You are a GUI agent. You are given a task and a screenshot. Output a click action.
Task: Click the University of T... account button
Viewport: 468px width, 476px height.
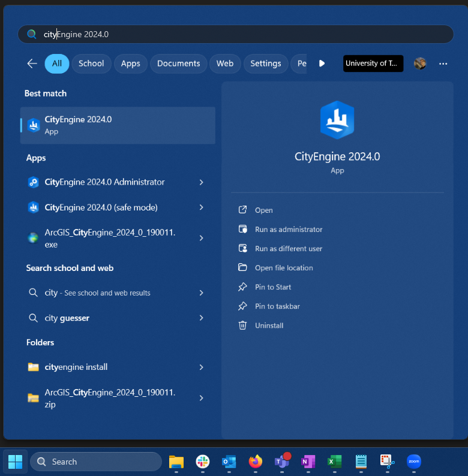point(373,64)
